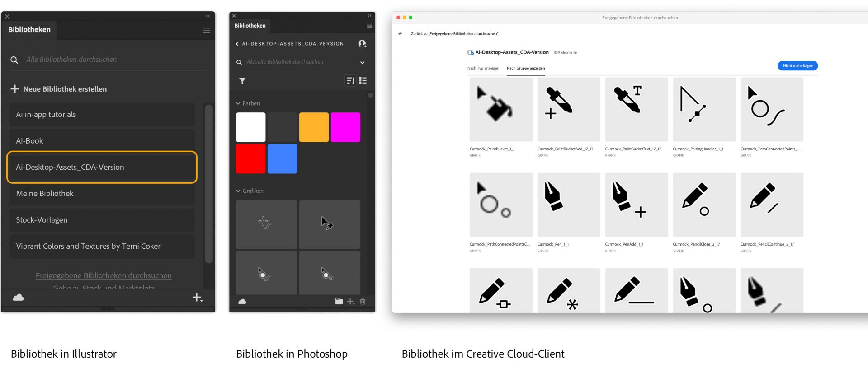The image size is (868, 377).
Task: Go back from AI-DESKTOP-ASSETS_CDA-VERSION library
Action: click(237, 44)
